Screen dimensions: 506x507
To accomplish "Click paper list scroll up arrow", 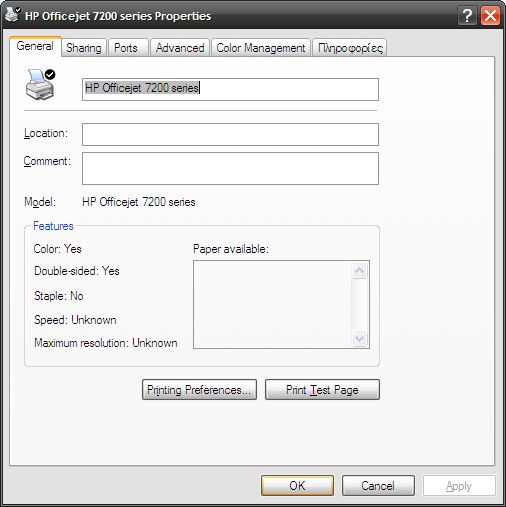I will [x=359, y=270].
